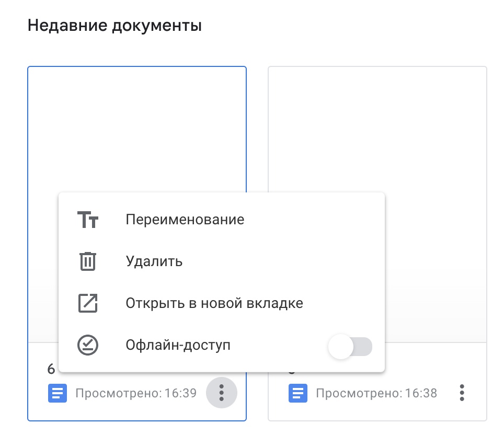504x435 pixels.
Task: Click the open-in-new-tab arrow icon
Action: (x=88, y=303)
